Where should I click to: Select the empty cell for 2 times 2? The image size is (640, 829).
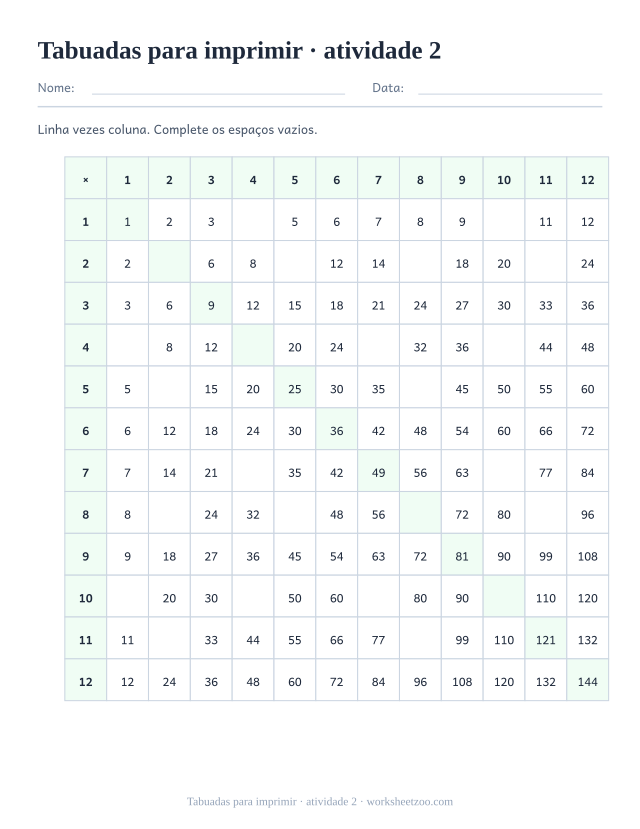pyautogui.click(x=169, y=264)
